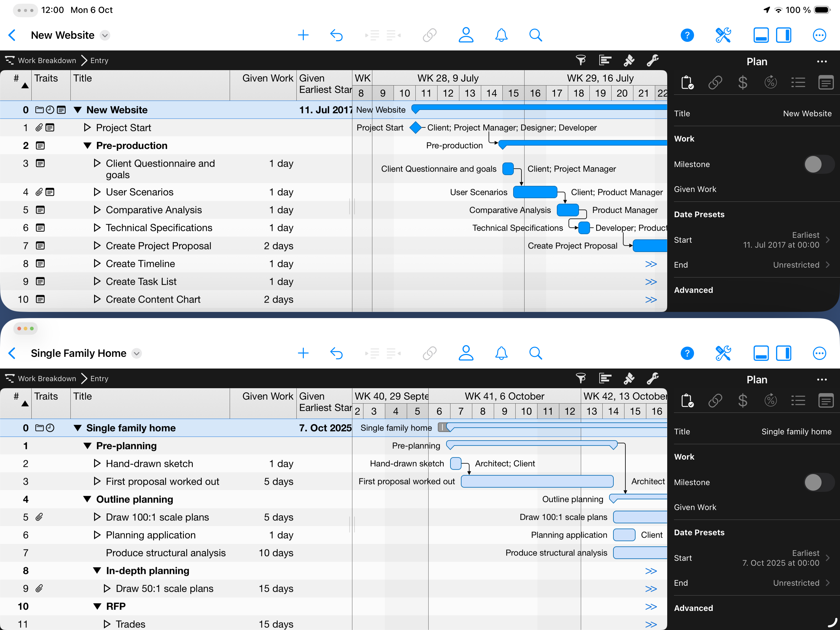
Task: Open the Single Family Home title chevron
Action: (136, 353)
